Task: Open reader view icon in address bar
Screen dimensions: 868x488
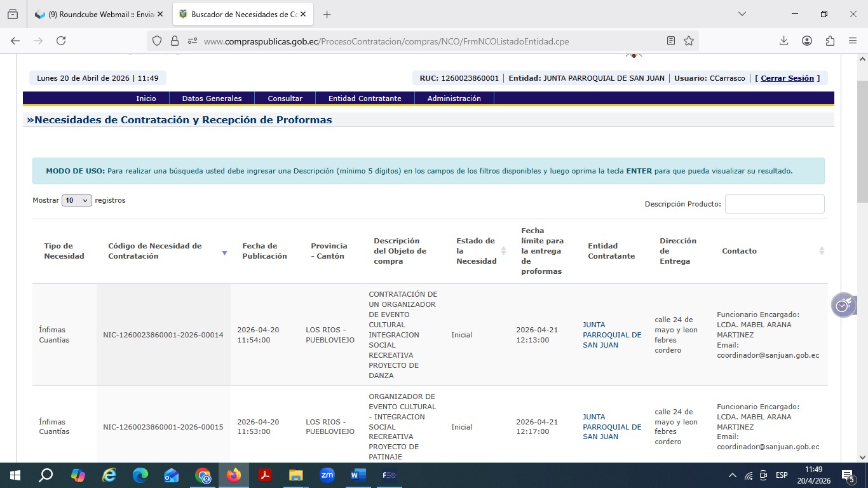Action: pos(671,41)
